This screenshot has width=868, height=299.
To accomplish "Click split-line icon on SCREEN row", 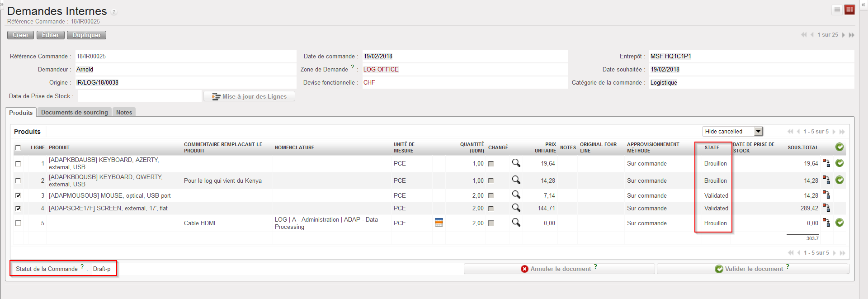I will click(x=826, y=208).
